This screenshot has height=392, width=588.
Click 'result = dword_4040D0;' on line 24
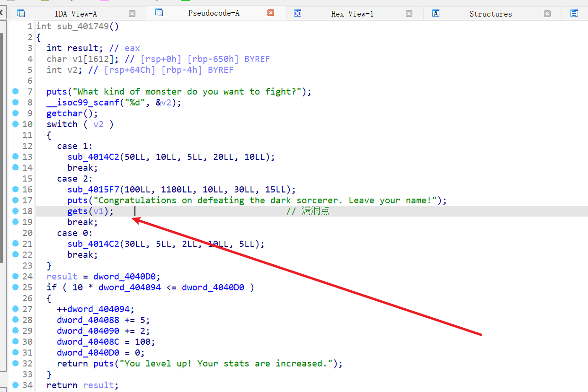tap(104, 276)
